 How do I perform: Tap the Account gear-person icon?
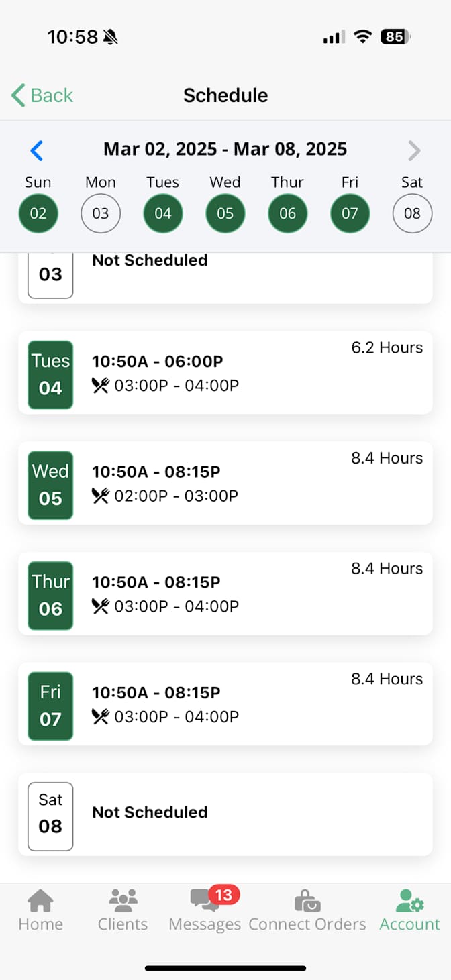(409, 900)
